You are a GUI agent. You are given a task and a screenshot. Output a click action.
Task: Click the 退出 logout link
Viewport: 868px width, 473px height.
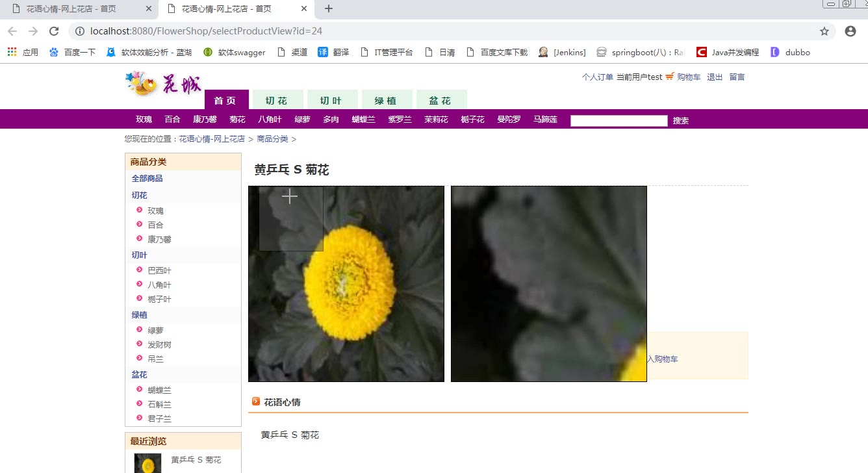pos(714,77)
